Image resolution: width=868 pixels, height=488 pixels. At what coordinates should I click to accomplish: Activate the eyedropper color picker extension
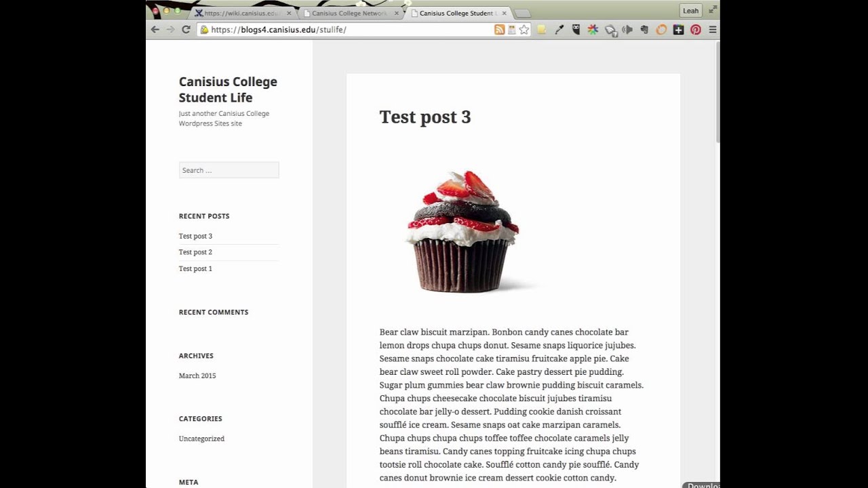[x=559, y=30]
